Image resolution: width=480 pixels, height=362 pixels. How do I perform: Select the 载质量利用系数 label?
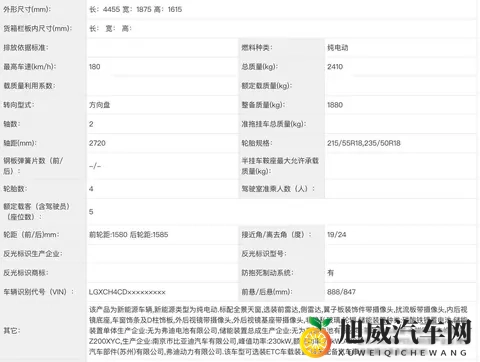(x=29, y=86)
